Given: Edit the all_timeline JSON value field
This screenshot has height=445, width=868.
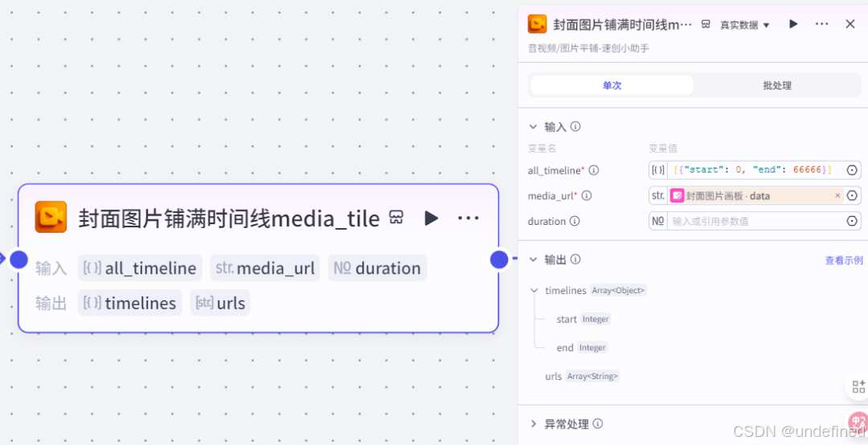Looking at the screenshot, I should point(755,170).
